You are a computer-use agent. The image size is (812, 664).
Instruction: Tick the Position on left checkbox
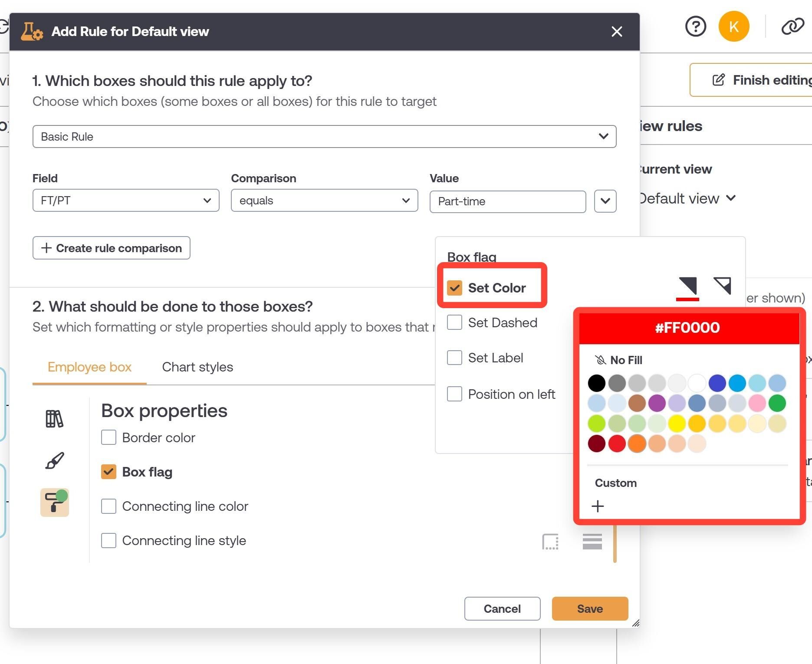(x=454, y=394)
